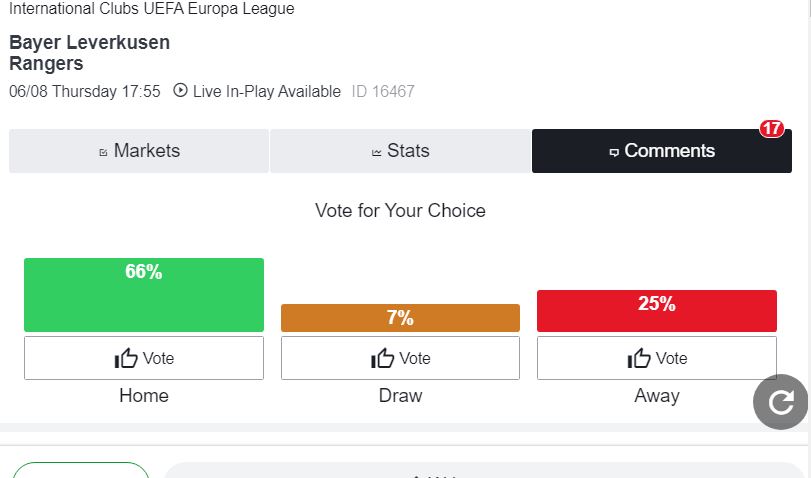The height and width of the screenshot is (478, 811).
Task: Click the circular refresh arrow button
Action: pyautogui.click(x=780, y=402)
